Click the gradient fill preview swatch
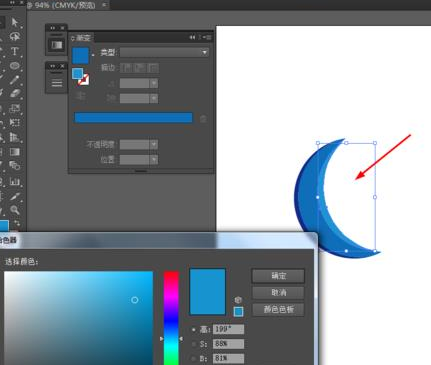 tap(81, 55)
